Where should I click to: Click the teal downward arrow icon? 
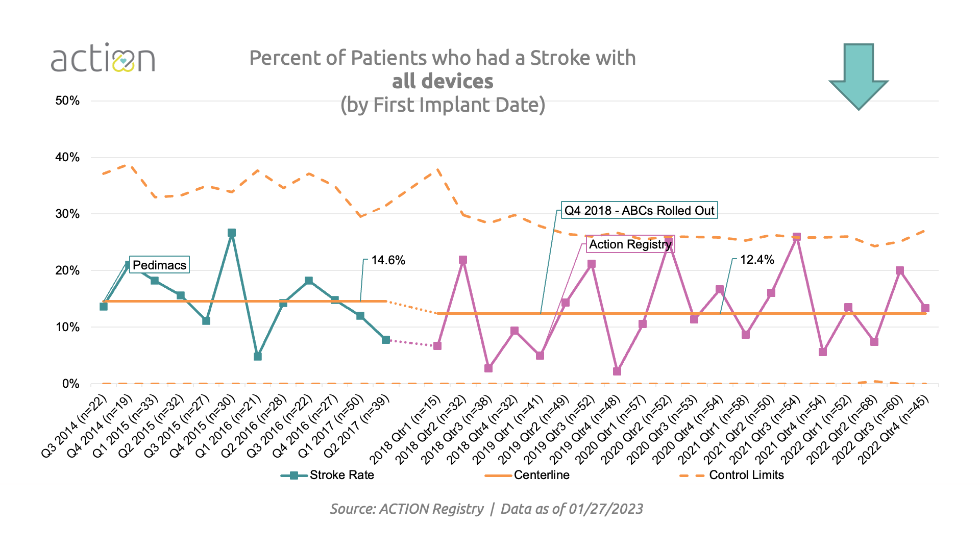(x=859, y=76)
